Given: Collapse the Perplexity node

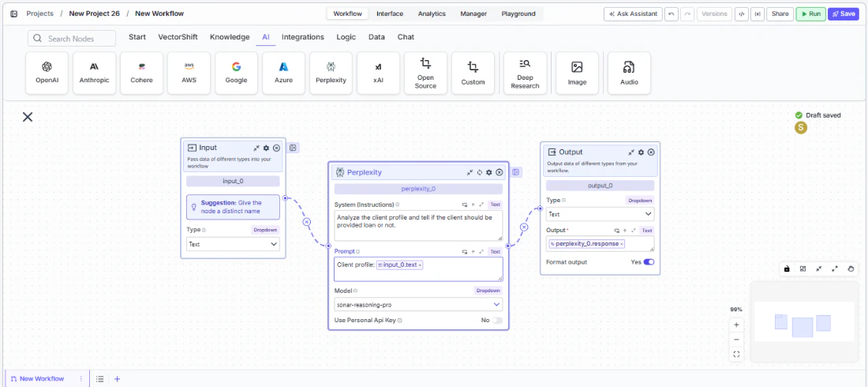Looking at the screenshot, I should point(470,172).
